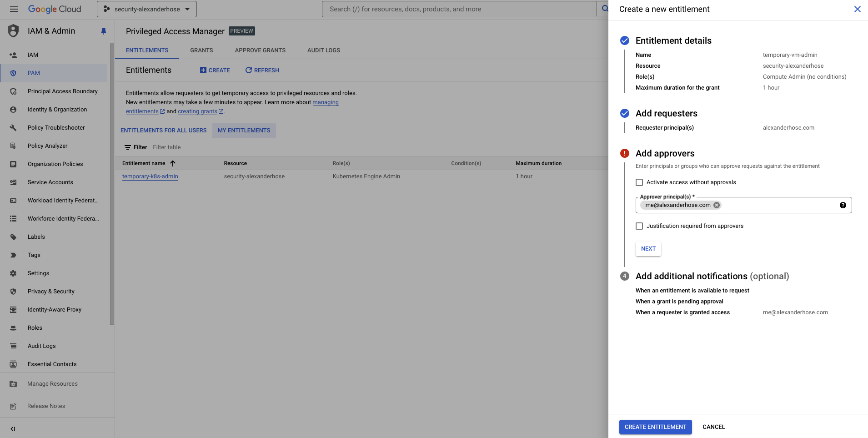Open IAM Settings via gear icon
Screen dimensions: 868x438
point(38,273)
